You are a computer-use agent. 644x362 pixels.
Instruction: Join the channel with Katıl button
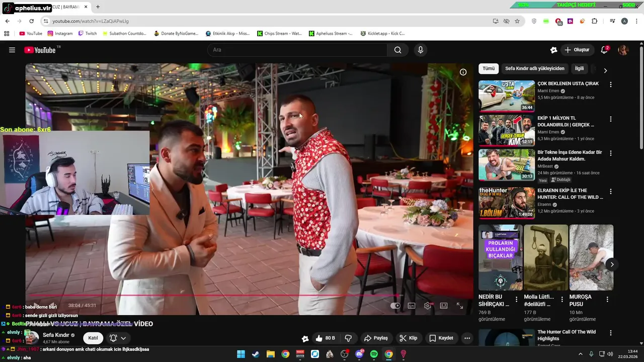coord(93,338)
